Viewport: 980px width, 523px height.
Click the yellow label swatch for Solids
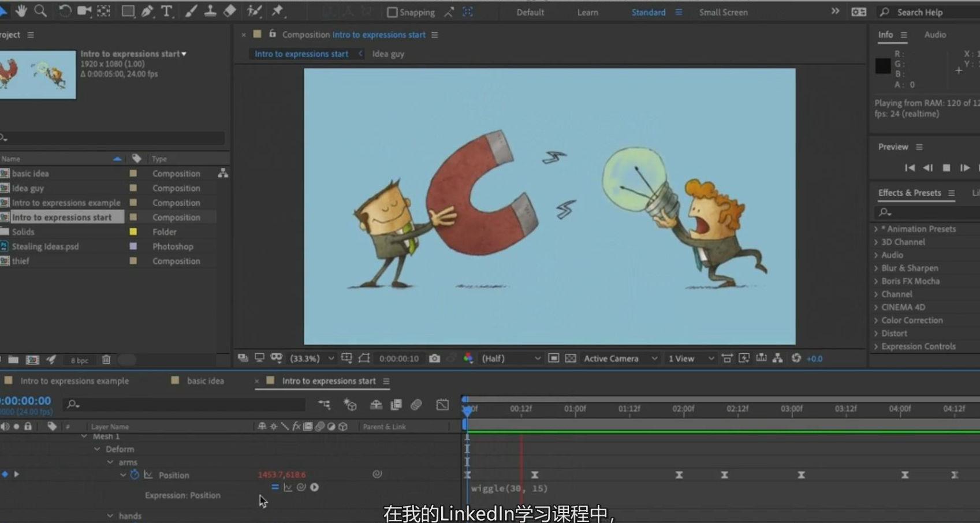pos(133,232)
